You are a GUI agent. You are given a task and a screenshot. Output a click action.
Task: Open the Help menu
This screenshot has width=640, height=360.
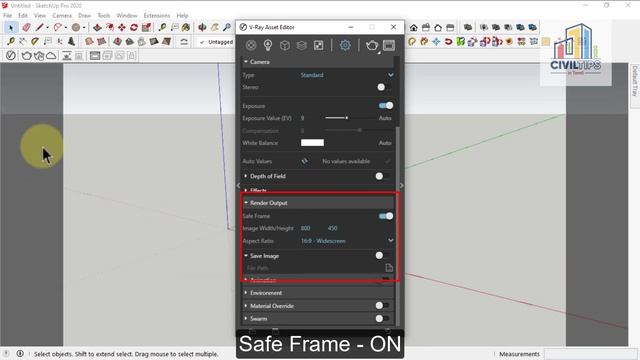[182, 16]
